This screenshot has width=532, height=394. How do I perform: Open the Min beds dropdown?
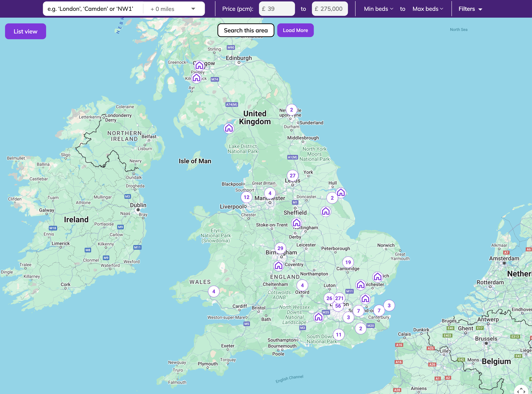(378, 9)
